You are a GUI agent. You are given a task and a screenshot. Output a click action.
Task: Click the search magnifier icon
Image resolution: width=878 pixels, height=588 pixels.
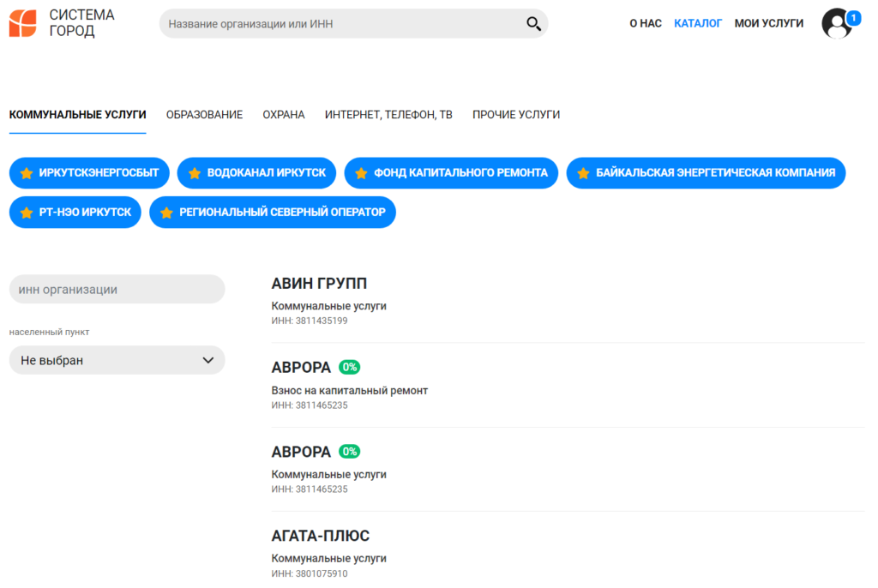click(x=533, y=23)
